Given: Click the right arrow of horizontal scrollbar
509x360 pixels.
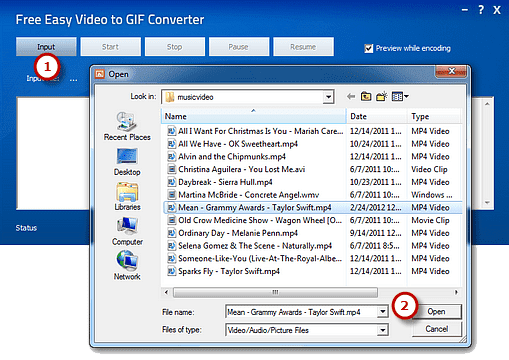Looking at the screenshot, I should pyautogui.click(x=456, y=292).
